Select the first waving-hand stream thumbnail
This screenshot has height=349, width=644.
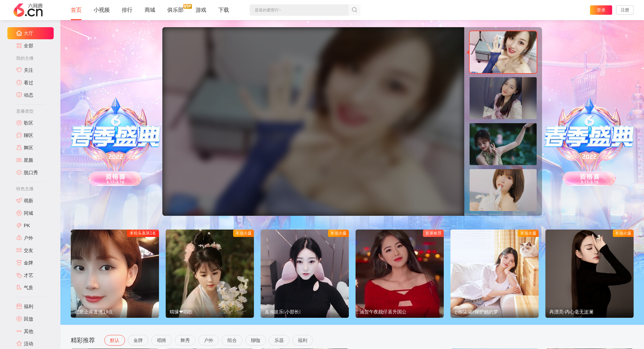coord(503,52)
